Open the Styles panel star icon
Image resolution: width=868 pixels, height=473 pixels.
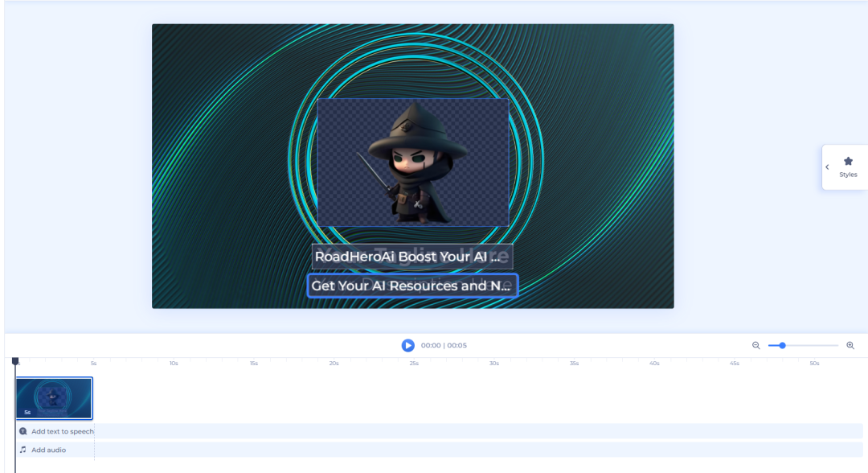(848, 161)
